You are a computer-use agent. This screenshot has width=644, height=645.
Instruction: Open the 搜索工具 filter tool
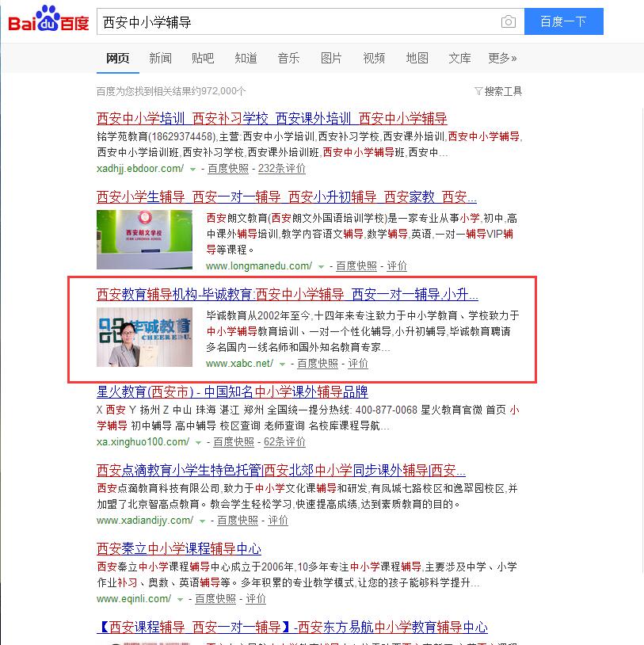pos(498,91)
